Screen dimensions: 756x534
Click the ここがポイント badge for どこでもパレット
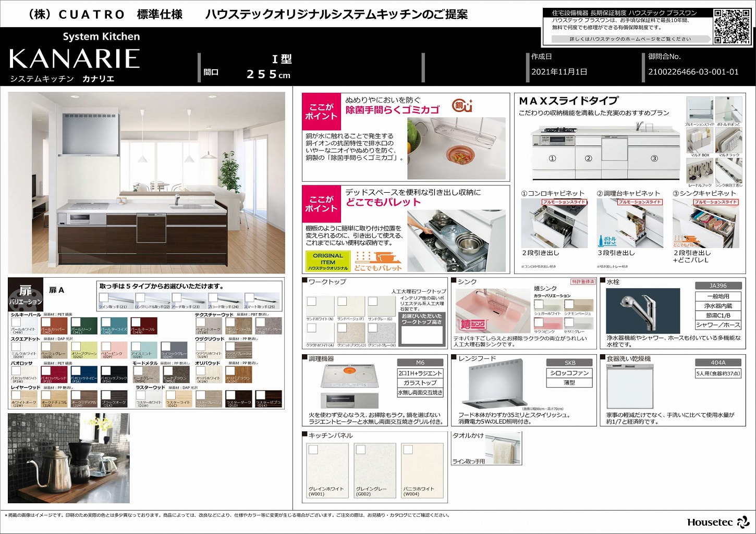[x=321, y=204]
